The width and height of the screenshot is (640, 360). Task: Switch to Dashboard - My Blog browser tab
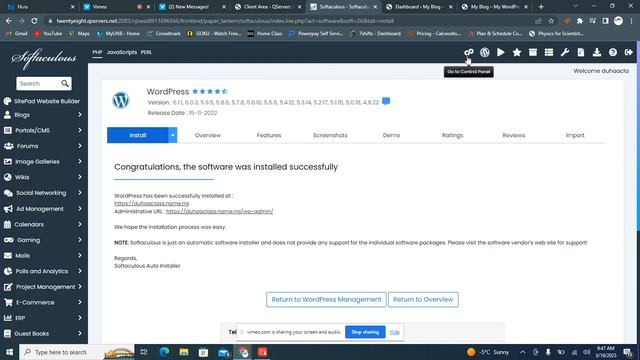tap(419, 7)
